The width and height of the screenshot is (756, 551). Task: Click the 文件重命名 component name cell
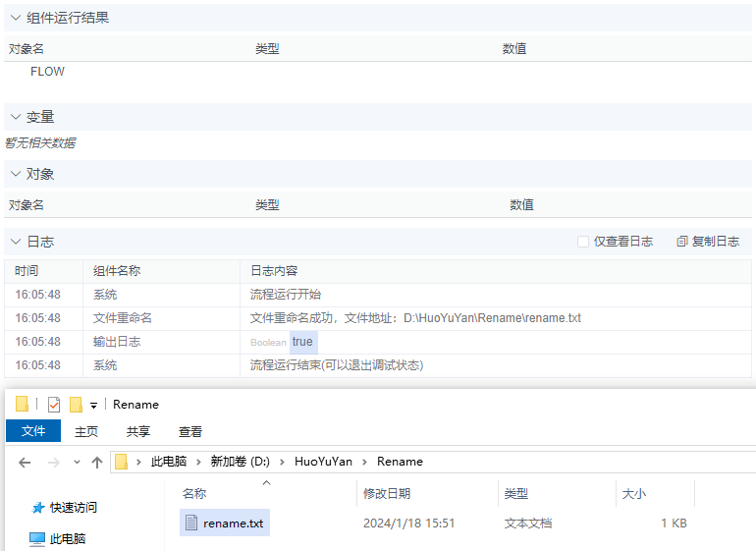click(x=123, y=318)
